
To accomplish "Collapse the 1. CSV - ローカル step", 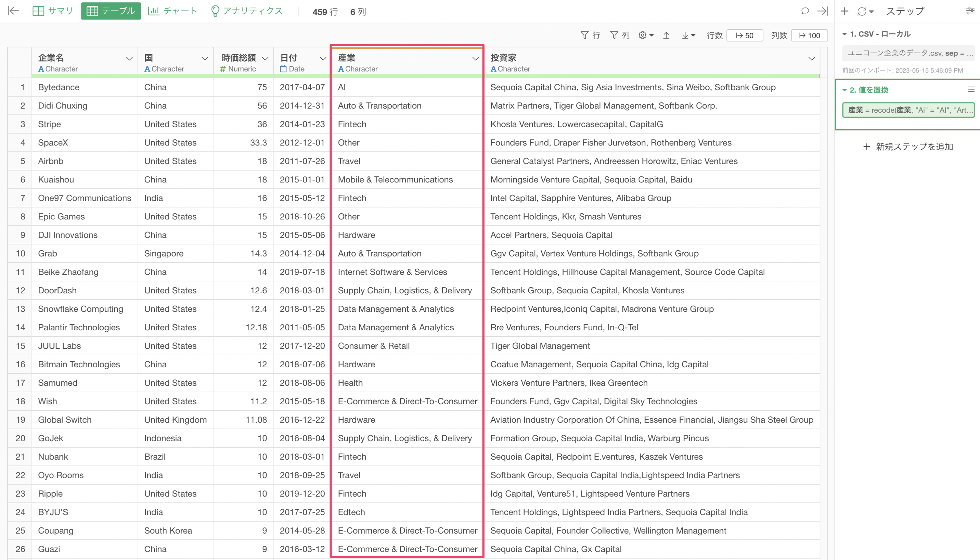I will pos(844,34).
